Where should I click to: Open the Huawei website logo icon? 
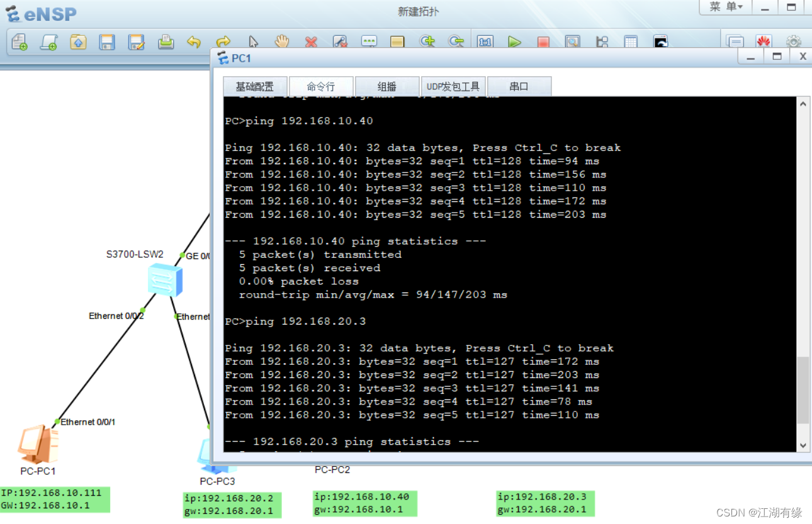(764, 42)
